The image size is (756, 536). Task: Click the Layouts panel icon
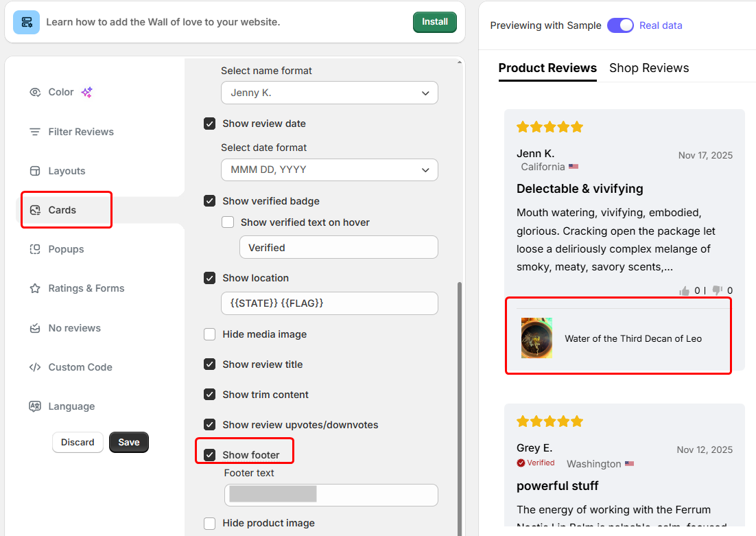[x=35, y=171]
